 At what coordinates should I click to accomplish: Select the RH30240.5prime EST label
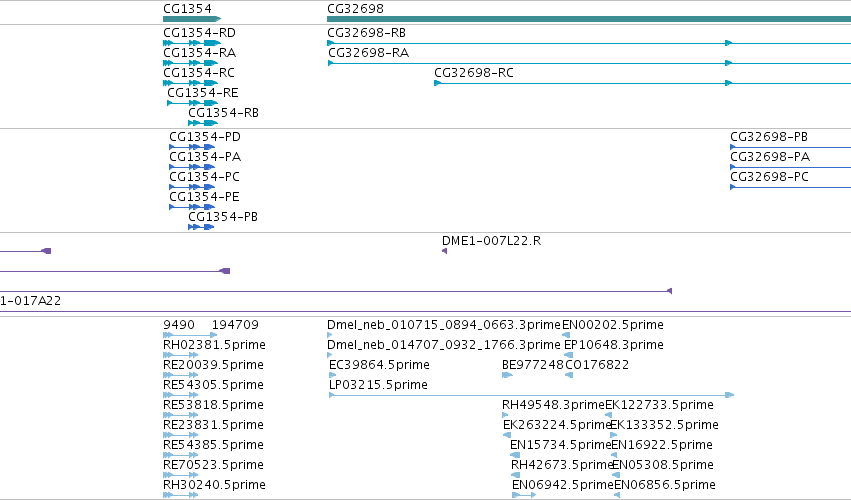pos(214,485)
